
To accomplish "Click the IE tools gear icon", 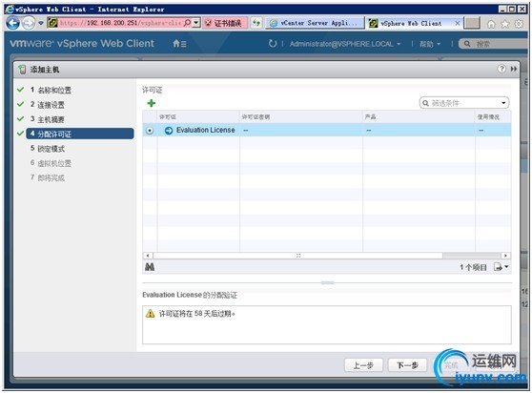I will coord(519,24).
